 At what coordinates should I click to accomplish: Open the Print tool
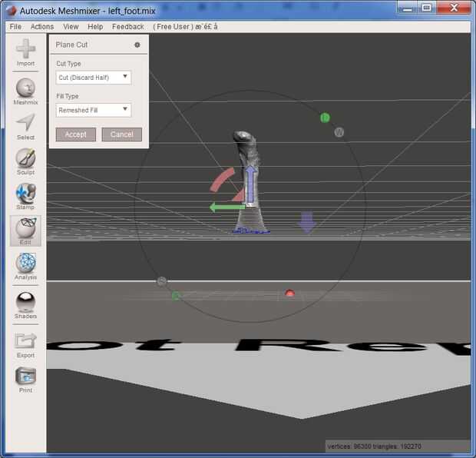[25, 380]
